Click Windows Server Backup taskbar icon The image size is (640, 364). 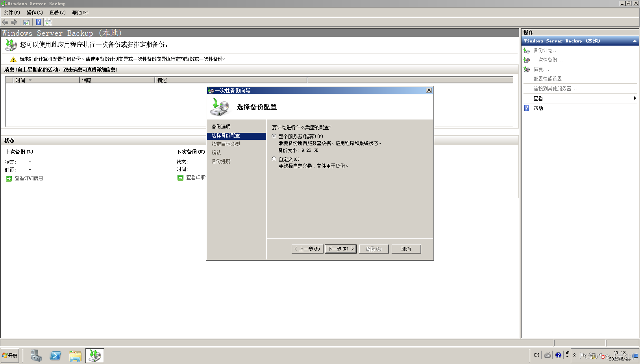95,356
